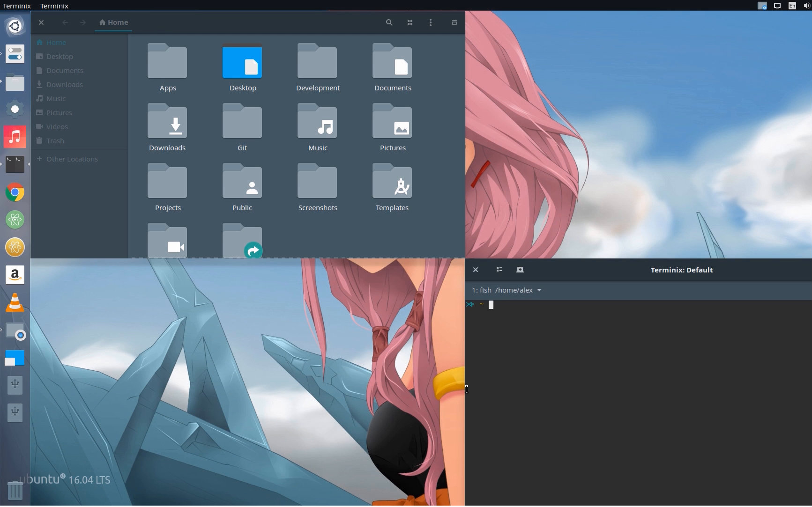The image size is (812, 507).
Task: Open Amazon from the launcher
Action: pos(15,275)
